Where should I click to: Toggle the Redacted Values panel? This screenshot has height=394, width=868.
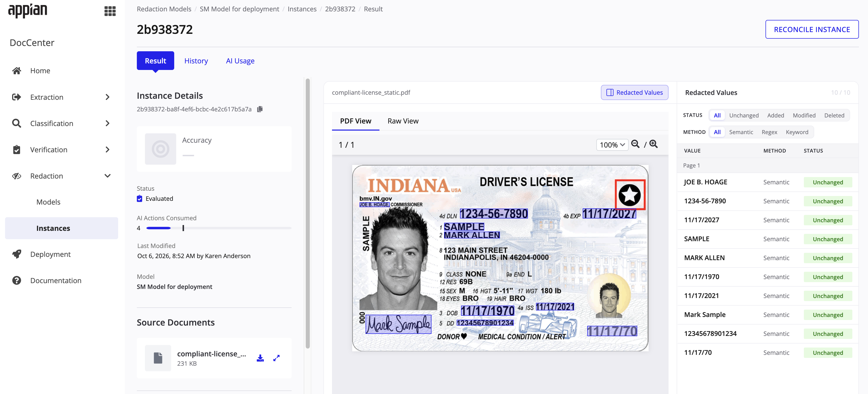click(x=634, y=92)
